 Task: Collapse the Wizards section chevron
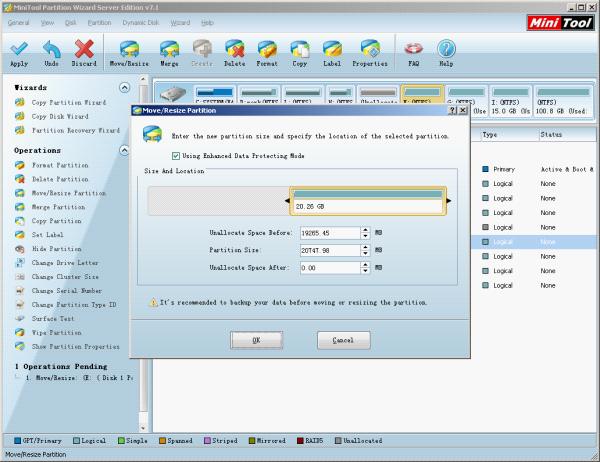[124, 88]
